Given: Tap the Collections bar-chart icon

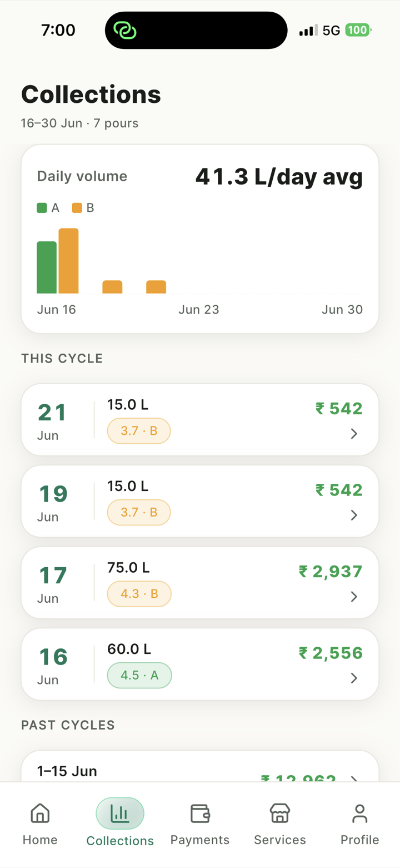Looking at the screenshot, I should pyautogui.click(x=120, y=814).
